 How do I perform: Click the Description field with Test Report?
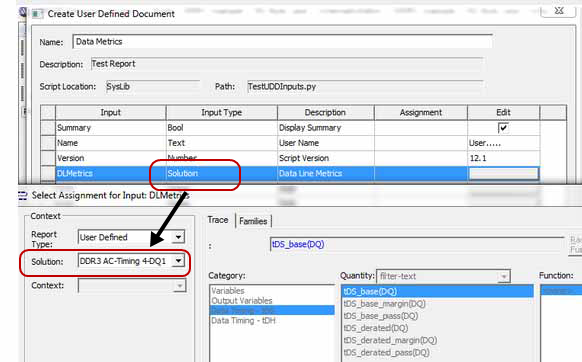(287, 64)
